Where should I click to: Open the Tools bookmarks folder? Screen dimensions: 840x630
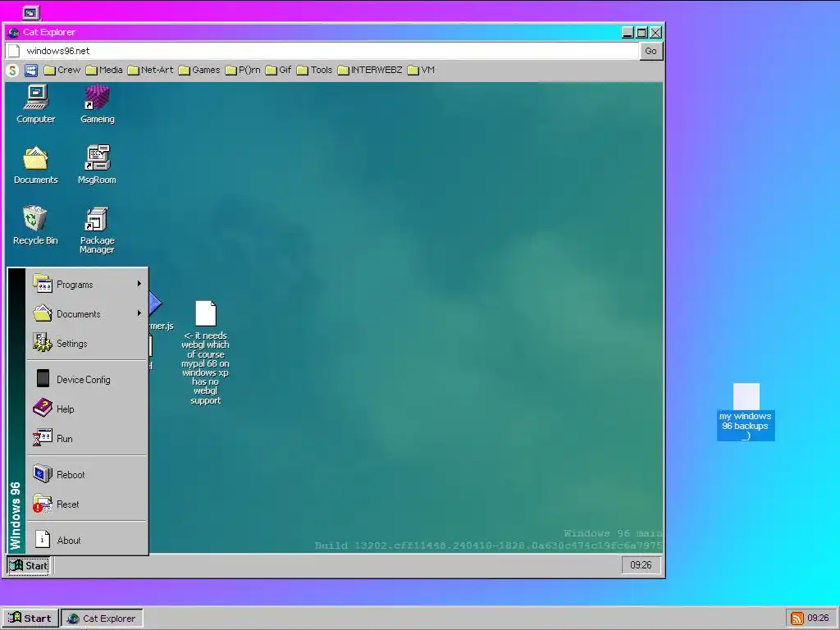(314, 71)
